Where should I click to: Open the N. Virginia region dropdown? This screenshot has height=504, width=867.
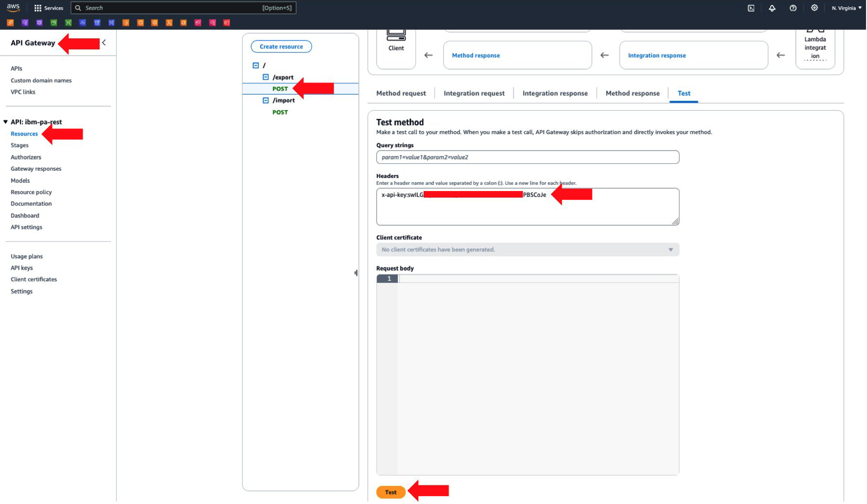pos(847,8)
